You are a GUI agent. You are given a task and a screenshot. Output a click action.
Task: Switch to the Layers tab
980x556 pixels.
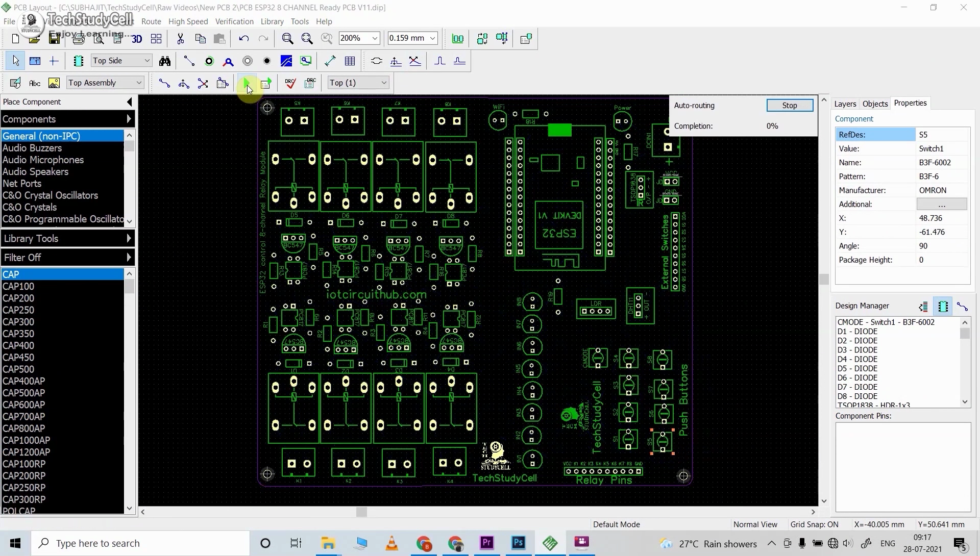pos(845,104)
